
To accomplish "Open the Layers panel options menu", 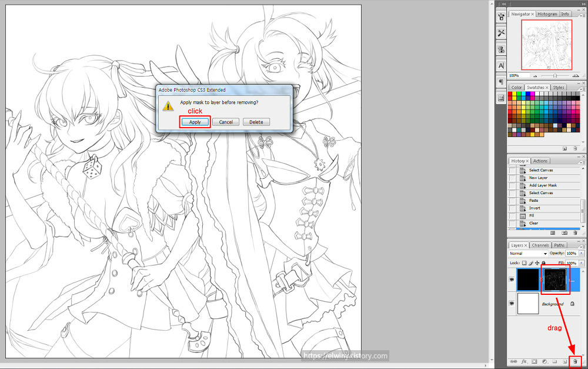I will (x=582, y=247).
